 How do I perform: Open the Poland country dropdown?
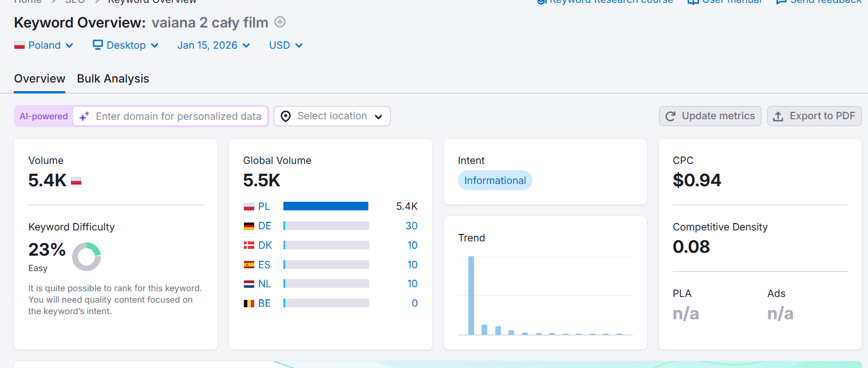tap(44, 45)
